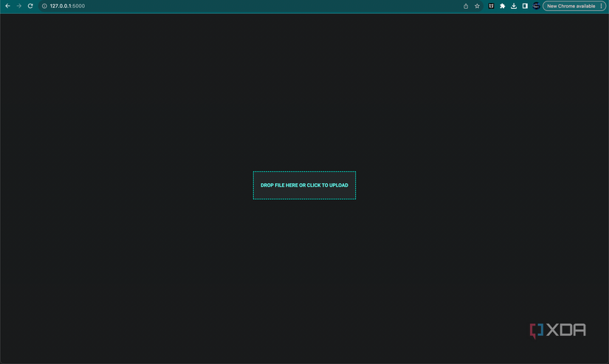The width and height of the screenshot is (609, 364).
Task: Show Chrome downloads
Action: click(514, 6)
